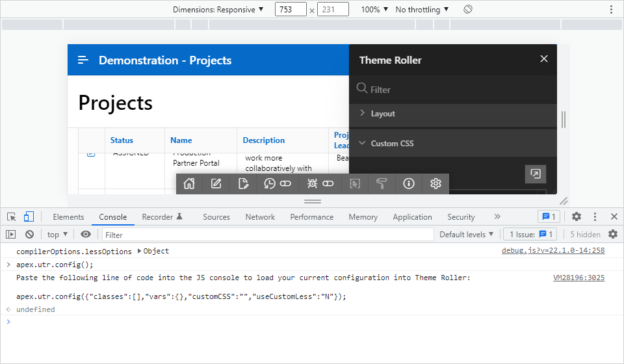Select an element to inspect
This screenshot has width=624, height=364.
(x=12, y=217)
